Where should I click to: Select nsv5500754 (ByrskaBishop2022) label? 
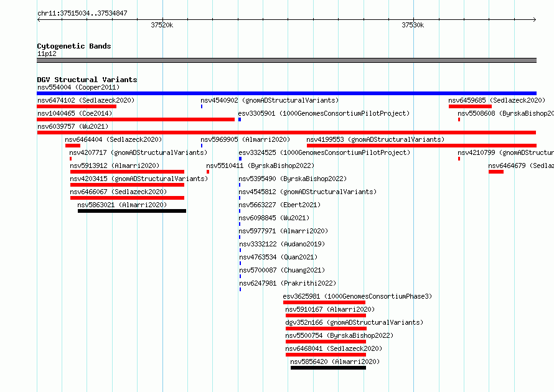pos(339,335)
